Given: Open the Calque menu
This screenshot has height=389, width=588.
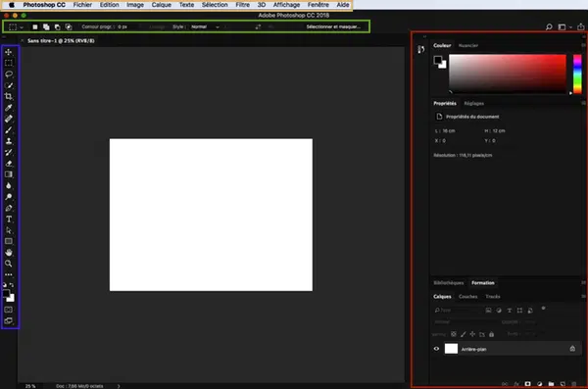Looking at the screenshot, I should point(162,5).
